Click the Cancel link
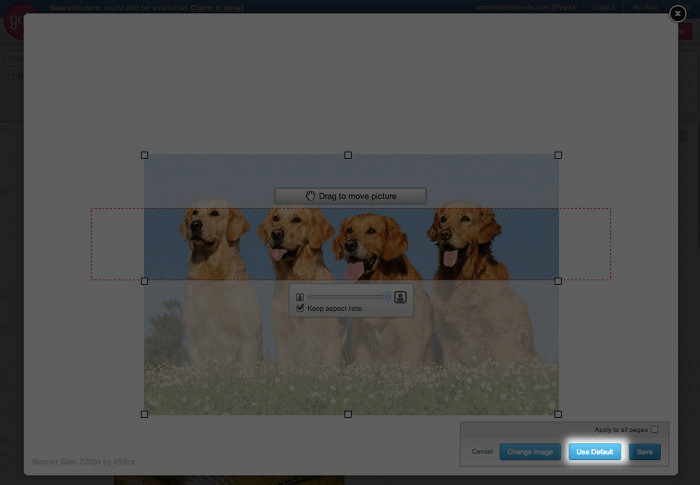This screenshot has width=700, height=485. pyautogui.click(x=482, y=452)
